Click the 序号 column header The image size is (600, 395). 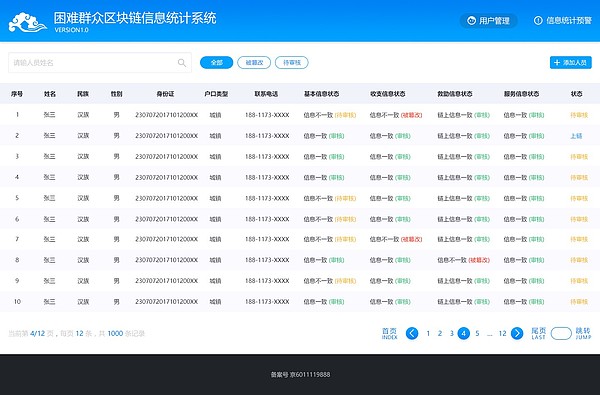(x=17, y=94)
